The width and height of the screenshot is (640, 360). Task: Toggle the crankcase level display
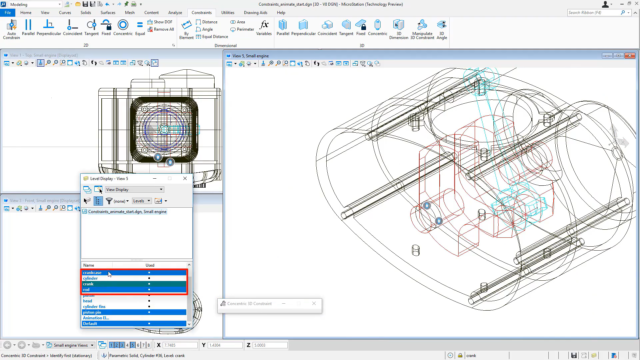[134, 273]
